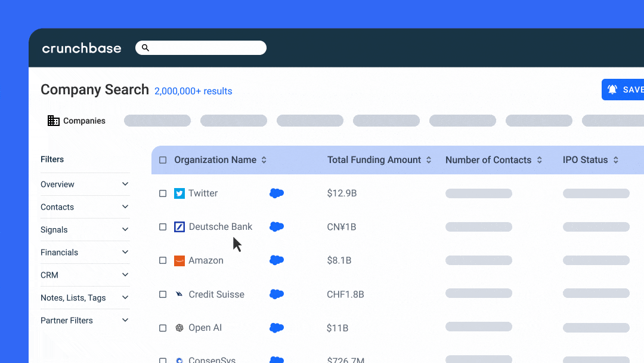
Task: Click the IPO Status column header
Action: (x=586, y=160)
